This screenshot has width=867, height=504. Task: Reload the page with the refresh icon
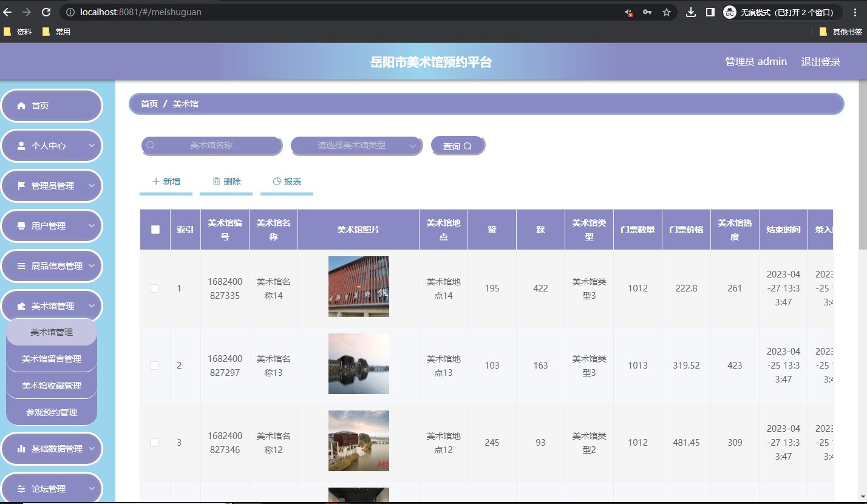click(46, 12)
